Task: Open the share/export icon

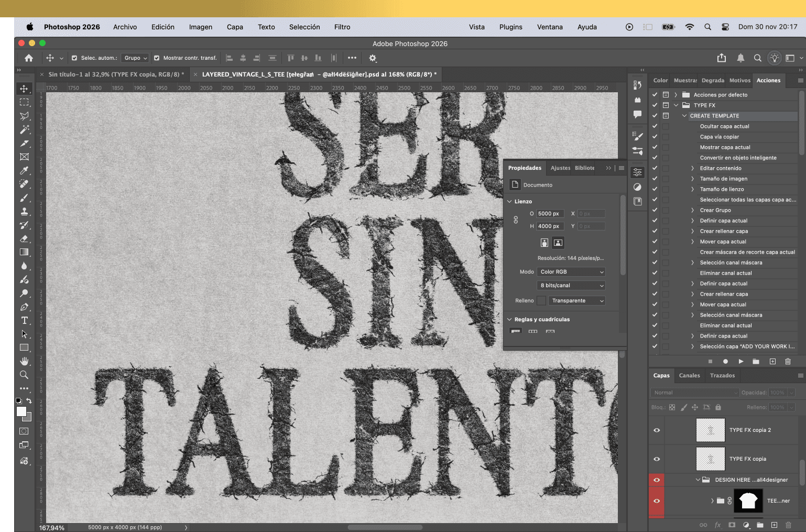Action: 722,58
